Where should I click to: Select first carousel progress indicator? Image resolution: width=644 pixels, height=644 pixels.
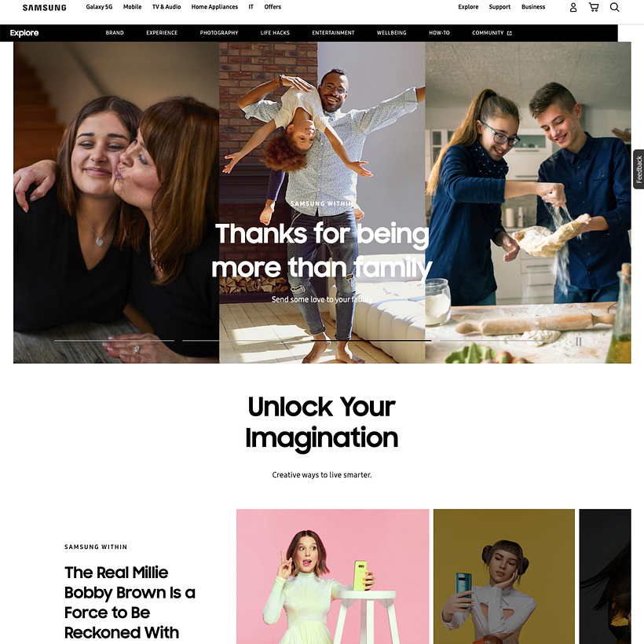(114, 341)
